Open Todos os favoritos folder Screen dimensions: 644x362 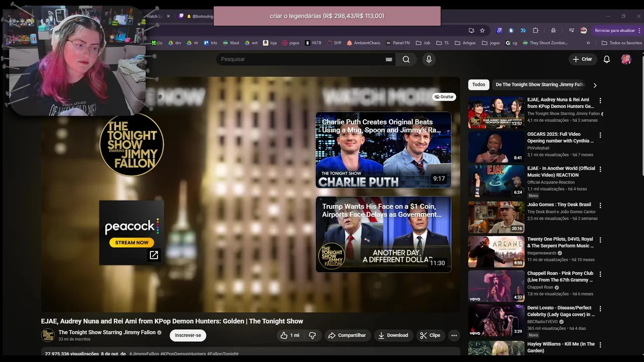(622, 43)
